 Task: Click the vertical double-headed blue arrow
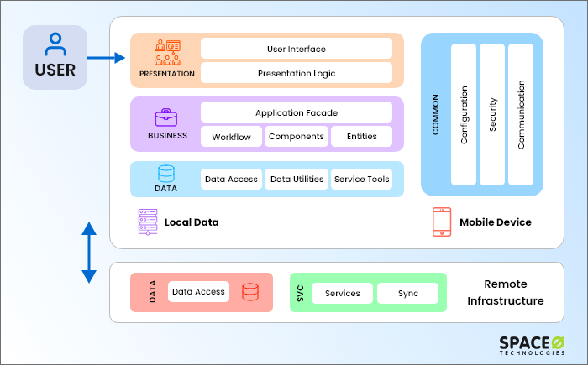pyautogui.click(x=89, y=253)
